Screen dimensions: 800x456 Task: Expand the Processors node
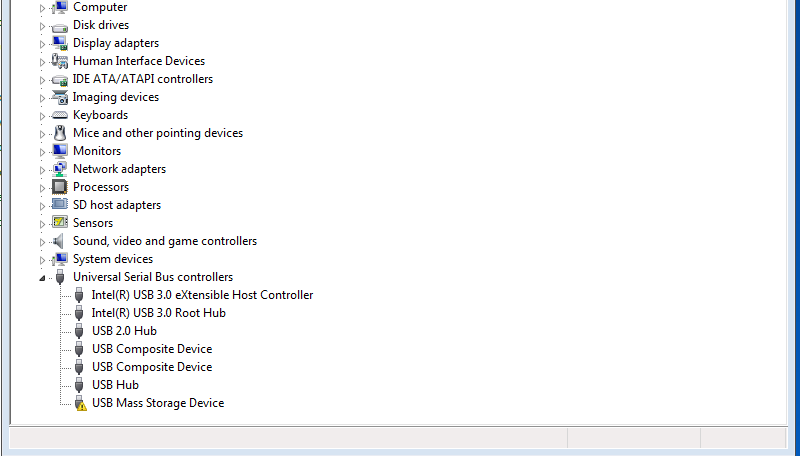pyautogui.click(x=42, y=188)
